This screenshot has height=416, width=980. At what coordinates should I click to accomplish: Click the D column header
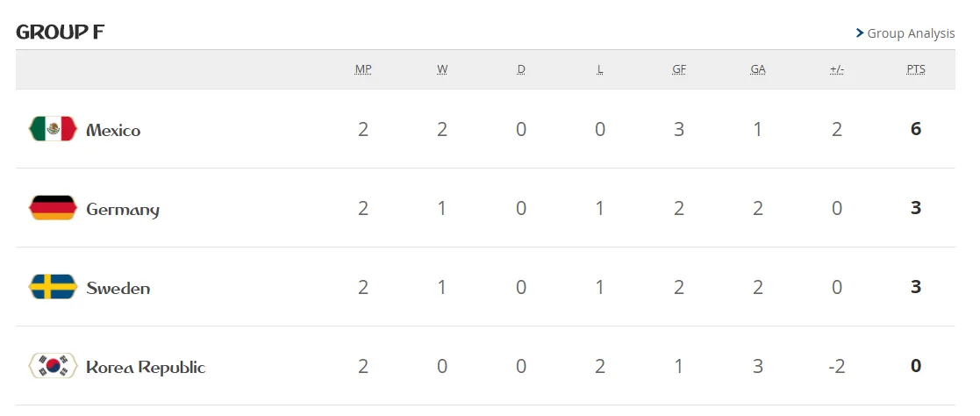pos(521,69)
